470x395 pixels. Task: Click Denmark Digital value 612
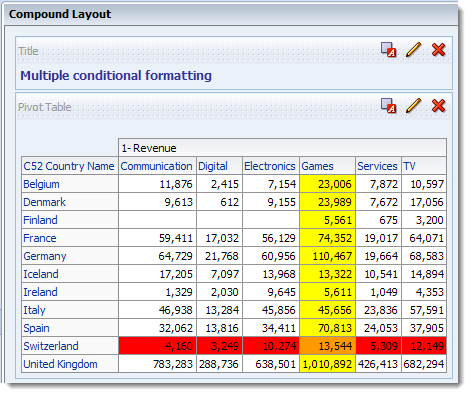tap(220, 202)
